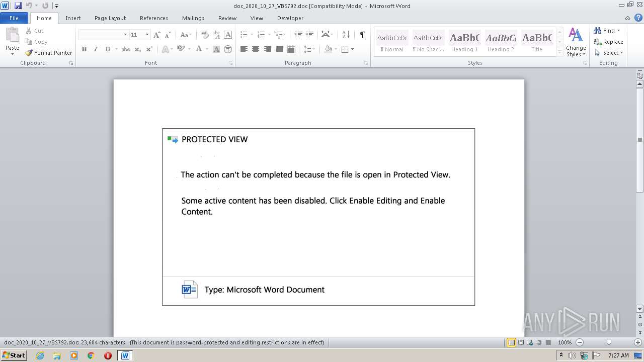Toggle Justify alignment
The image size is (644, 362).
pyautogui.click(x=280, y=49)
